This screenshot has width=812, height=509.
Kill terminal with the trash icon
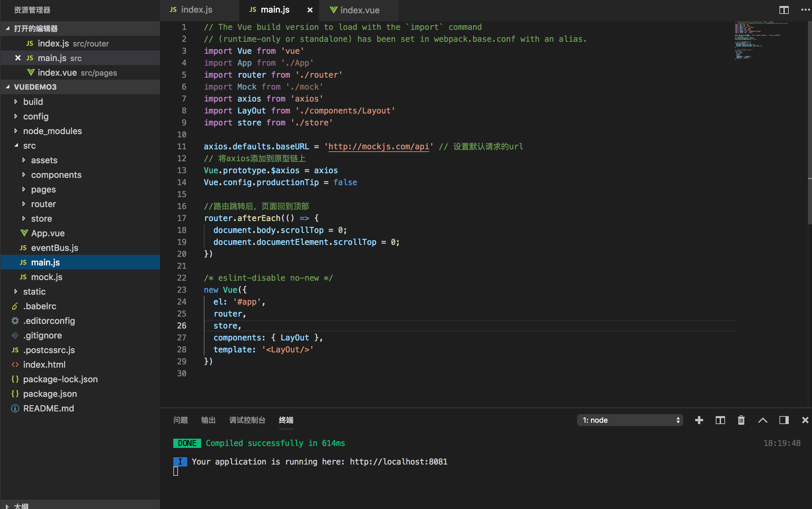tap(741, 420)
